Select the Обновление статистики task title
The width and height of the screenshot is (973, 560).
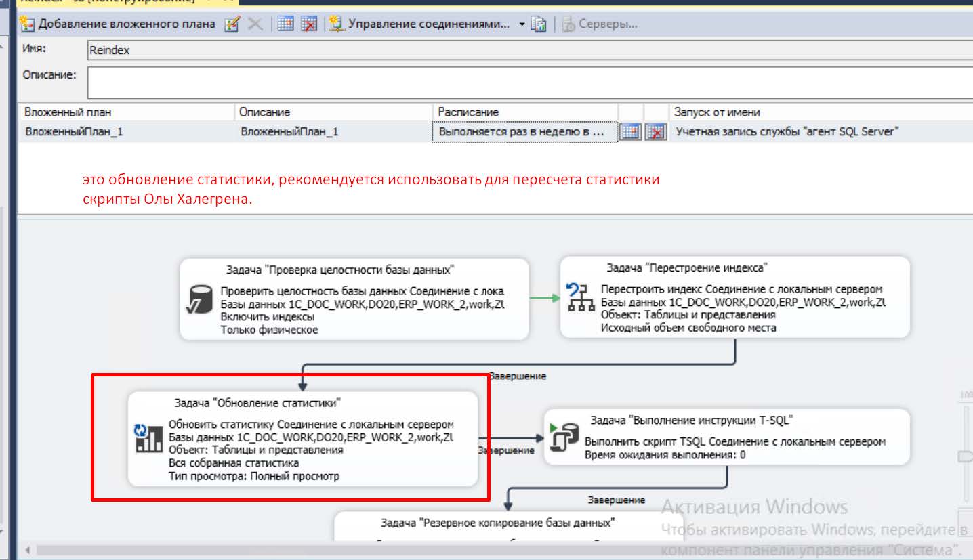pos(257,403)
